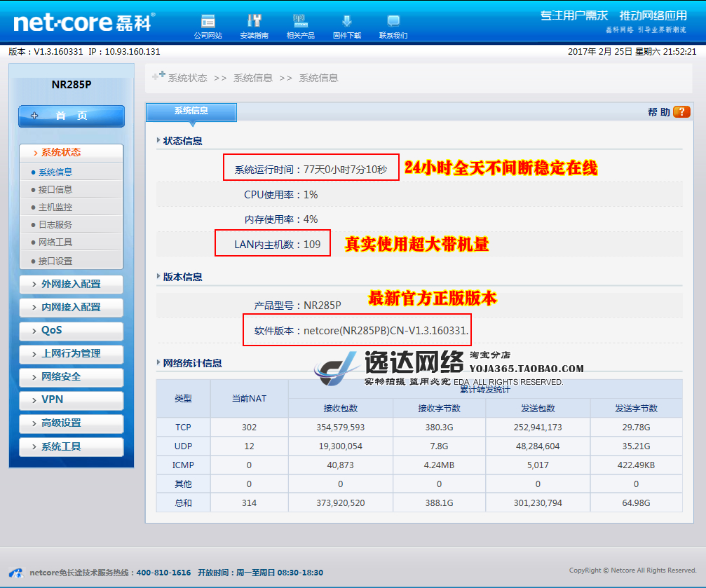
Task: Select 接口设置 in the sidebar
Action: [x=55, y=261]
